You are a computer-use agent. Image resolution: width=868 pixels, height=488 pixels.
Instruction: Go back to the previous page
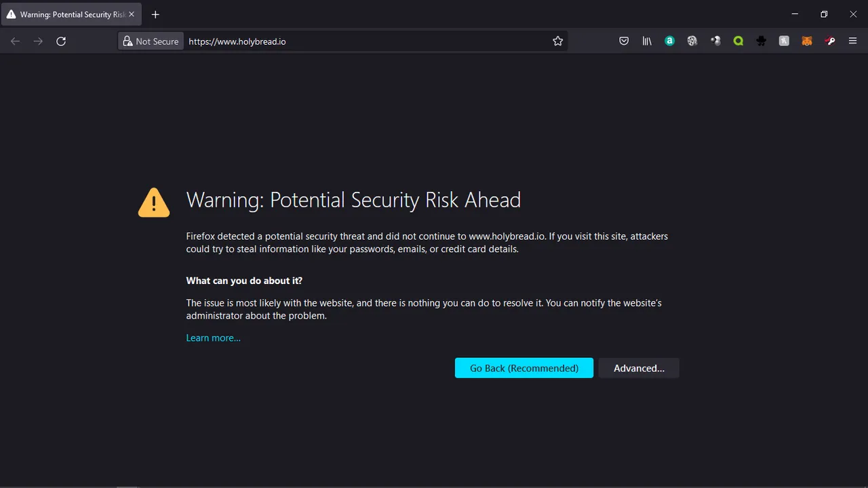click(x=16, y=41)
